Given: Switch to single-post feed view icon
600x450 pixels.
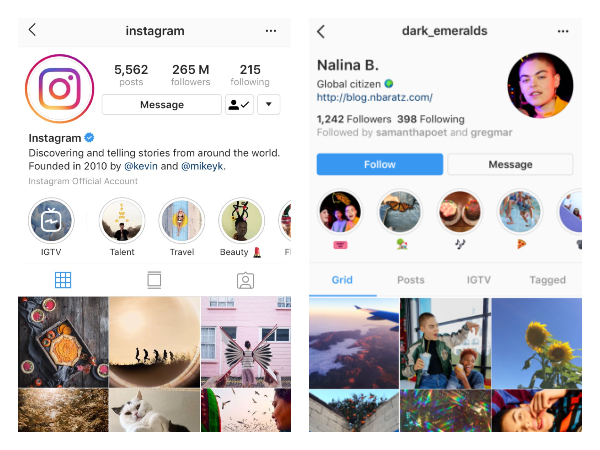Looking at the screenshot, I should click(x=154, y=280).
